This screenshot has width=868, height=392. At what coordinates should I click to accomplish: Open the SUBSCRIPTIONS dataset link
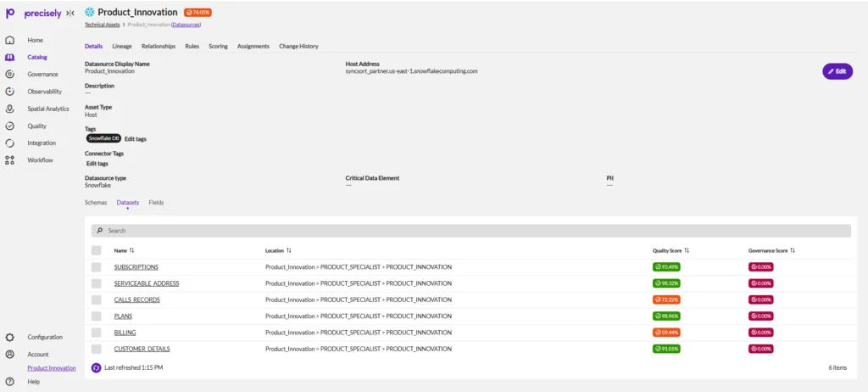(136, 267)
